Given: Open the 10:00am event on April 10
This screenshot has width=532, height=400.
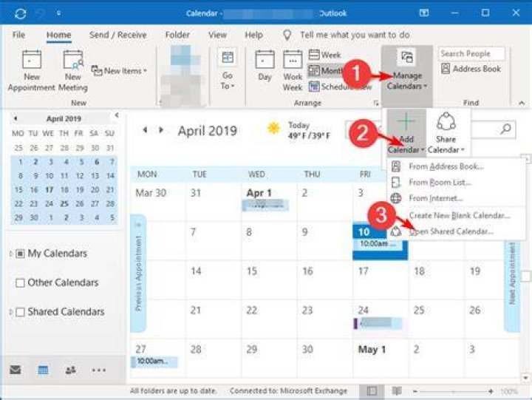Looking at the screenshot, I should [378, 244].
